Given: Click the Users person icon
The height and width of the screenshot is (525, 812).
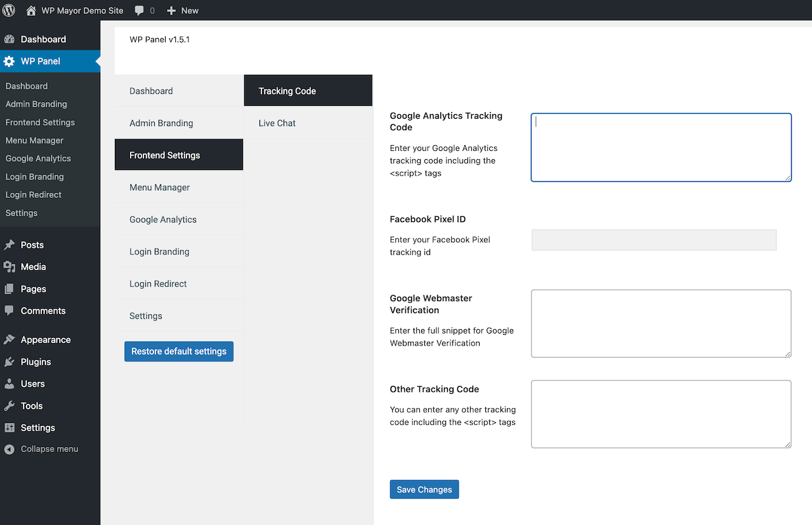Looking at the screenshot, I should [x=9, y=384].
